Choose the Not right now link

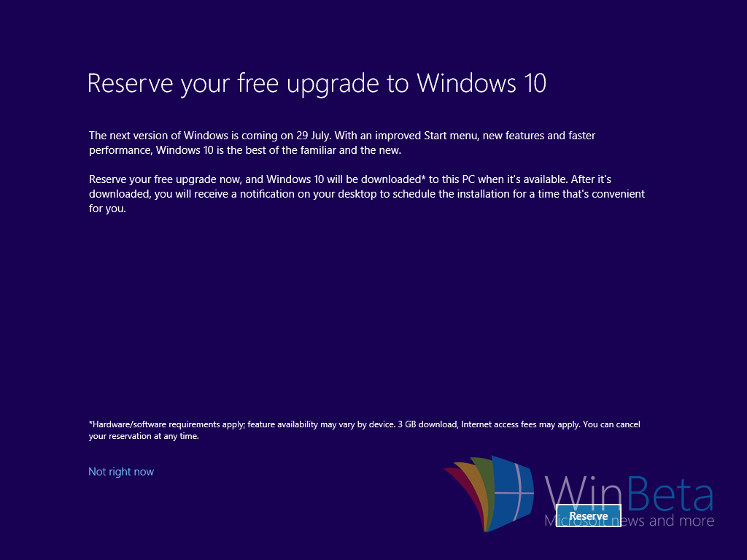coord(121,472)
